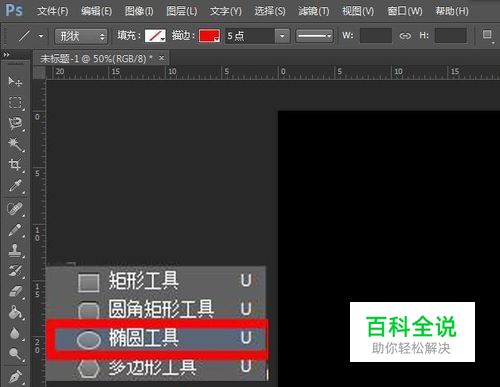
Task: Open the 填充 fill color swatch
Action: click(x=155, y=36)
